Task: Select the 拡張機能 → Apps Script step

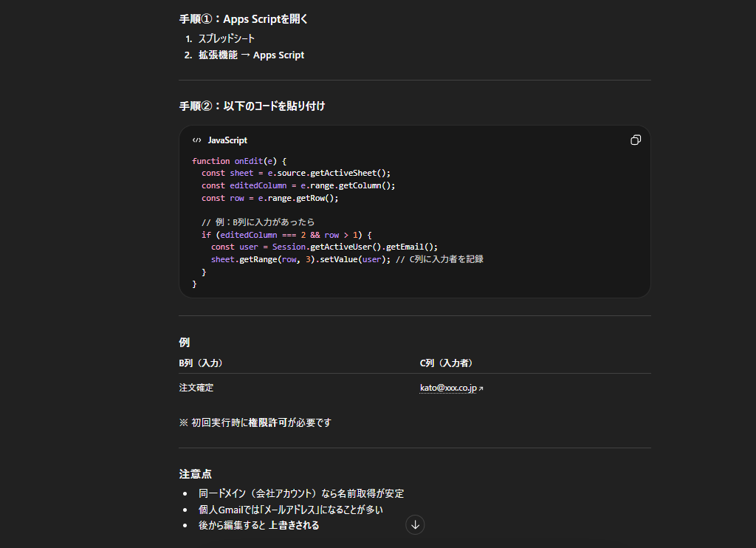Action: tap(251, 55)
